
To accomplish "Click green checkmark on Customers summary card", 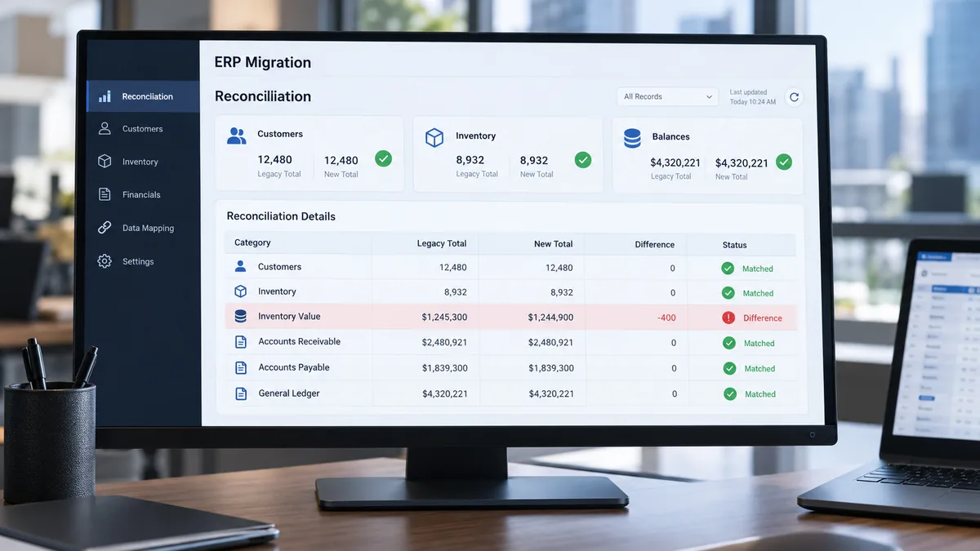I will (383, 158).
